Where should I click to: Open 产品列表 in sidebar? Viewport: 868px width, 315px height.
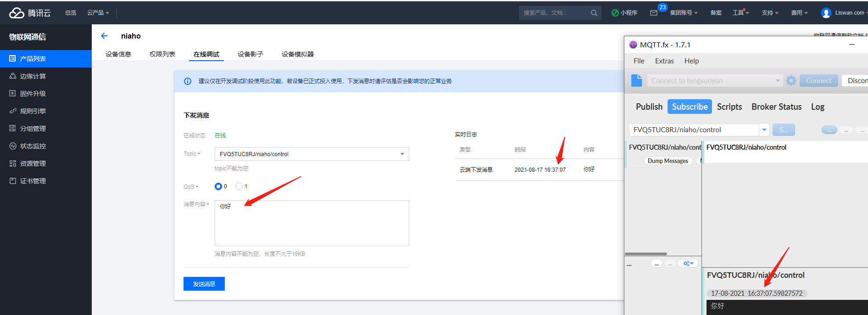pos(46,59)
